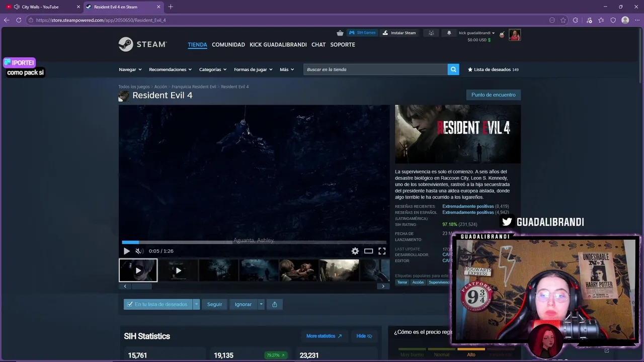Open the 'More statistics' link
The width and height of the screenshot is (644, 362).
[x=324, y=336]
